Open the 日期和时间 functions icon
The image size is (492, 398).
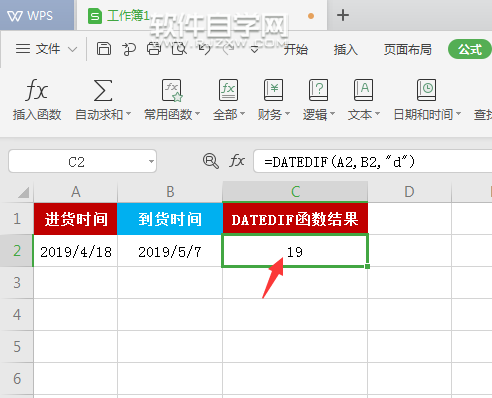pos(426,90)
